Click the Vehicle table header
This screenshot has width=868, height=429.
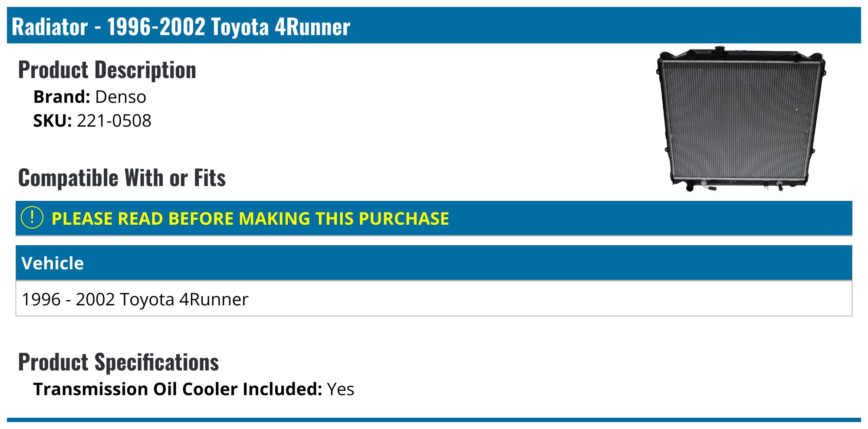pos(53,263)
